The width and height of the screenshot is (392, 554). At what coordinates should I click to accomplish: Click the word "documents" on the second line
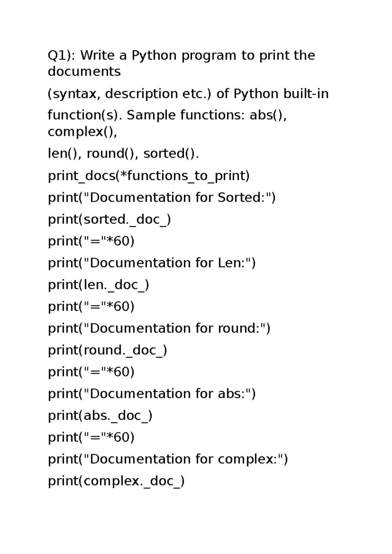click(x=84, y=71)
